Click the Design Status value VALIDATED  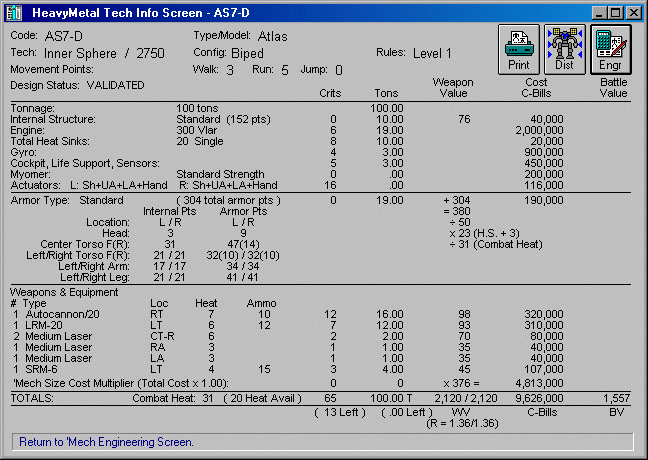coord(115,85)
